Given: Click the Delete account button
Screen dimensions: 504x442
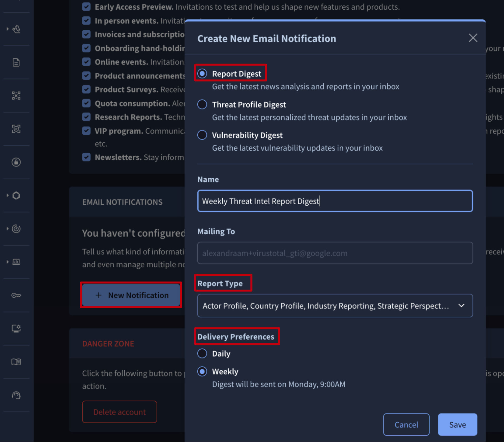Looking at the screenshot, I should pos(120,412).
